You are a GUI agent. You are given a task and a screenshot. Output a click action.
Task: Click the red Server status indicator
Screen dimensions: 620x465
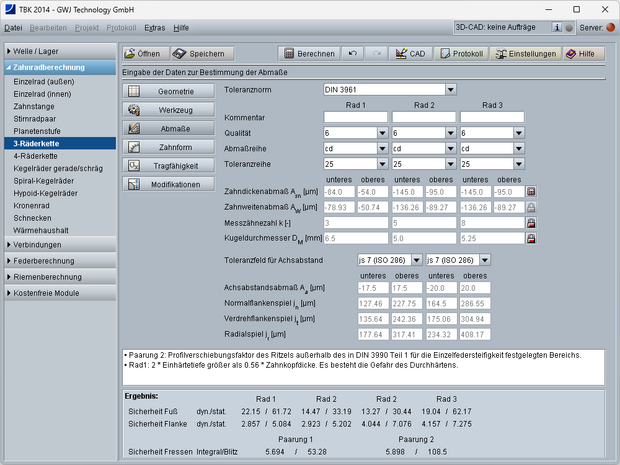point(612,27)
